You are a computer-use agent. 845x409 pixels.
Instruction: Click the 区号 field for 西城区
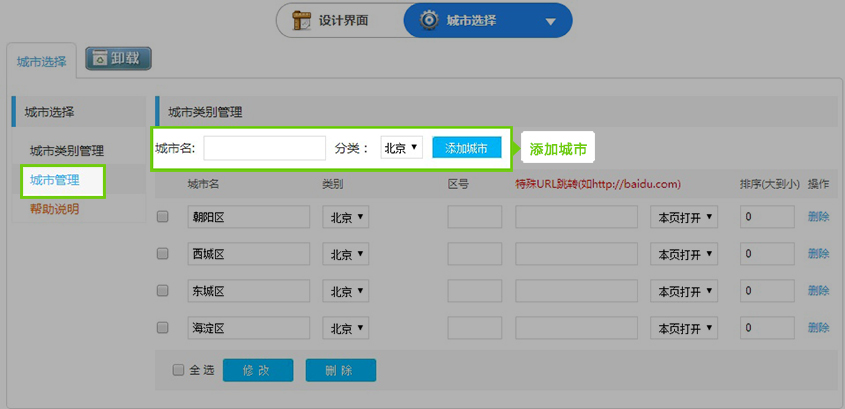tap(474, 254)
